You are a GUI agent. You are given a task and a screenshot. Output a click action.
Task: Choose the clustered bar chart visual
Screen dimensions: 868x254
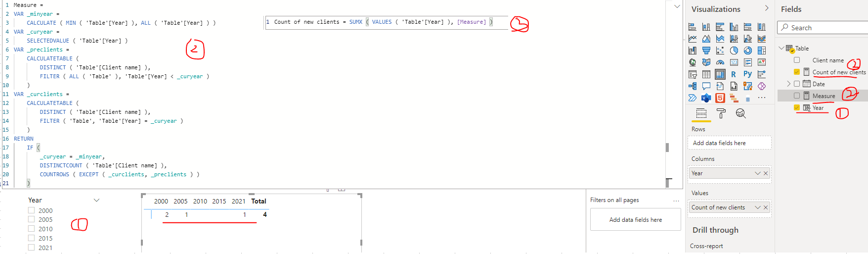pos(720,27)
